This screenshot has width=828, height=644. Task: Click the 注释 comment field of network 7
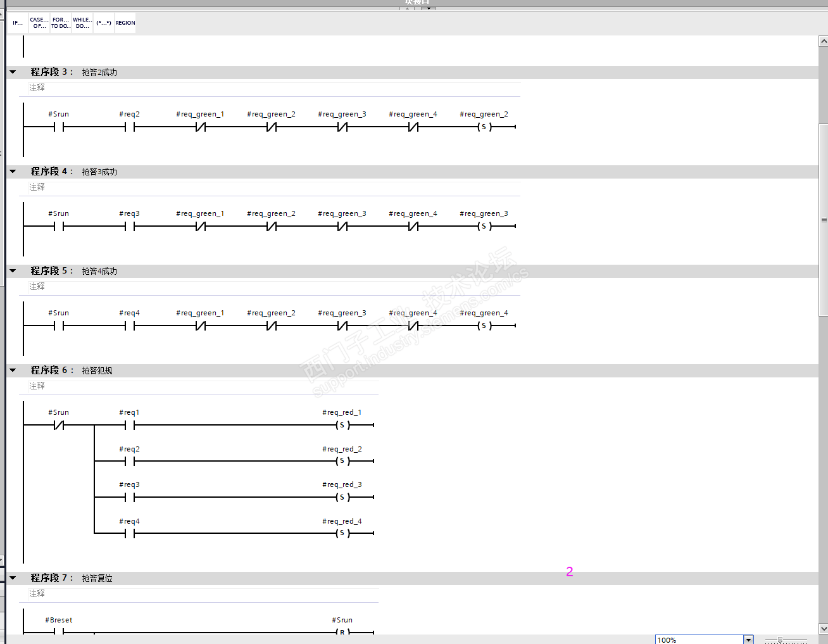[199, 594]
